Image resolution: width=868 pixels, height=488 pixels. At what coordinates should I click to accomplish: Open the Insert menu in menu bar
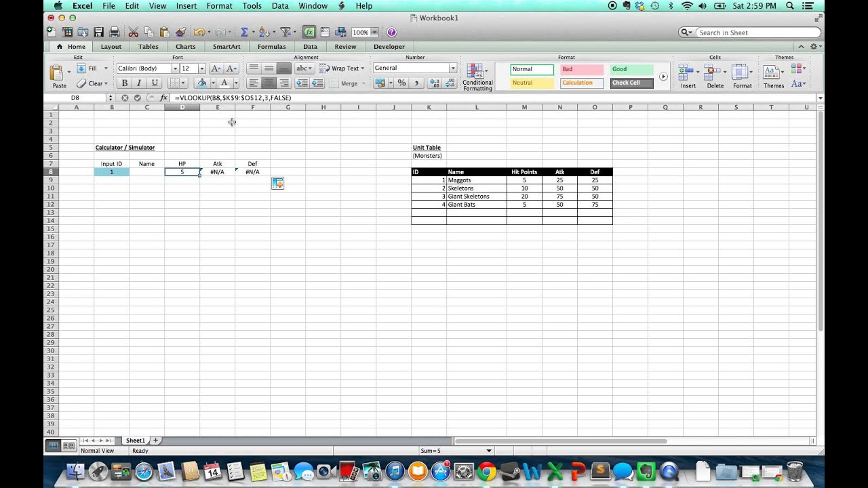click(x=186, y=5)
